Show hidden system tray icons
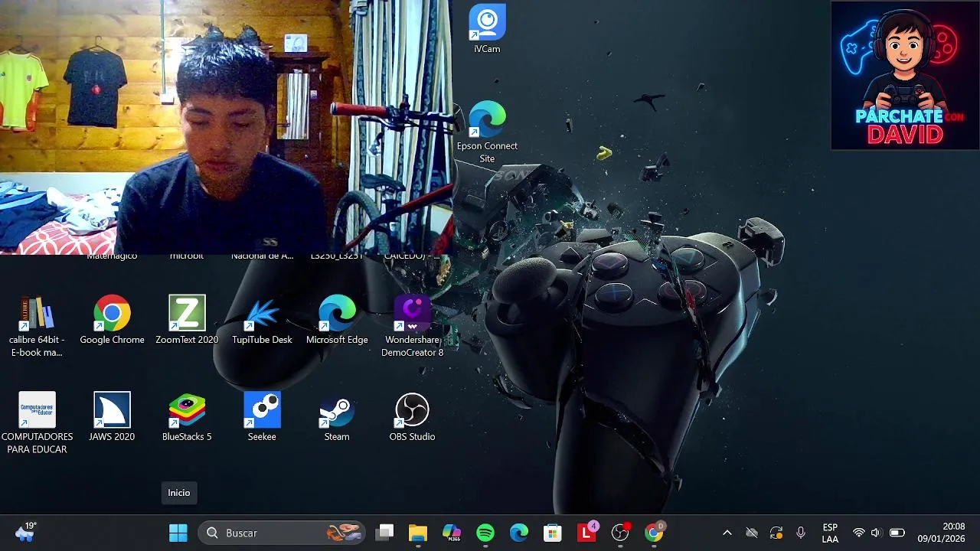Viewport: 980px width, 551px height. coord(727,533)
